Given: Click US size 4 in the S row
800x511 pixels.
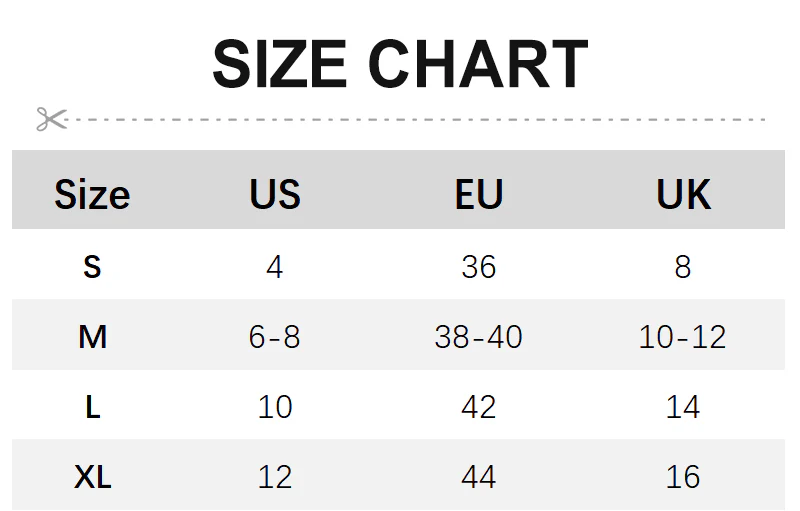Looking at the screenshot, I should pyautogui.click(x=275, y=267).
